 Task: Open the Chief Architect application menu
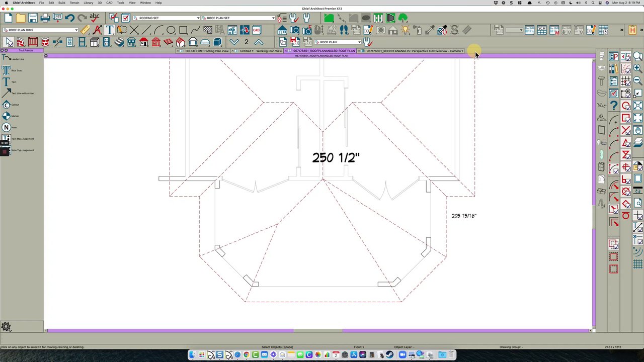(x=24, y=3)
